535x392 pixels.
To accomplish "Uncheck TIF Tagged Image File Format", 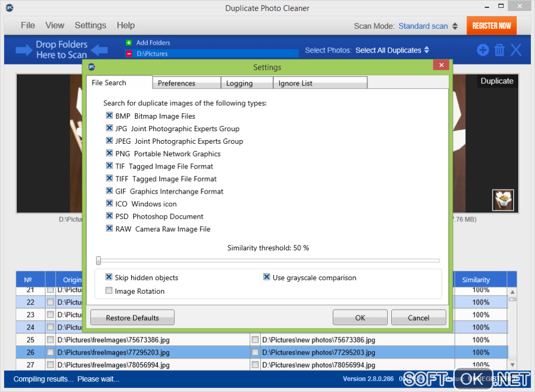I will pyautogui.click(x=109, y=166).
